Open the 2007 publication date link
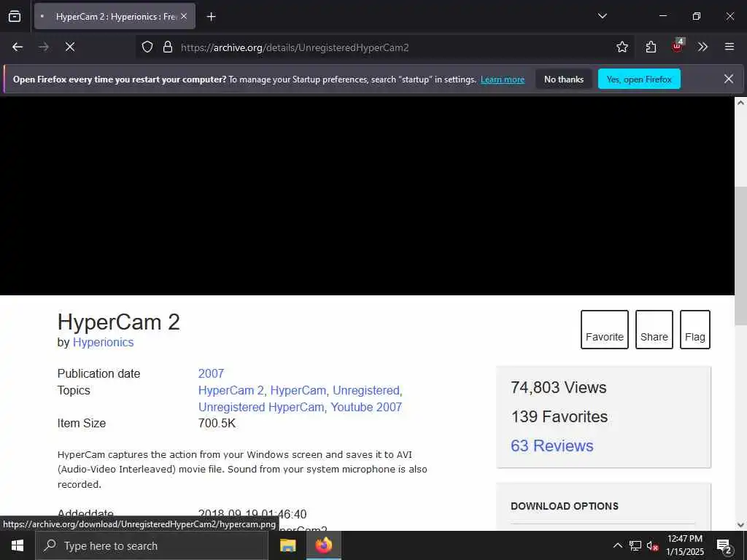Viewport: 747px width, 560px height. point(211,373)
